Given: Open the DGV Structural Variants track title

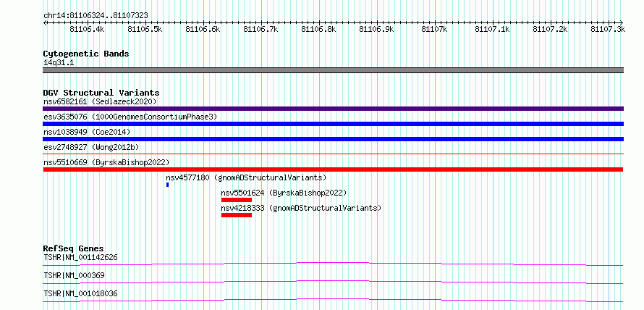Looking at the screenshot, I should point(101,93).
